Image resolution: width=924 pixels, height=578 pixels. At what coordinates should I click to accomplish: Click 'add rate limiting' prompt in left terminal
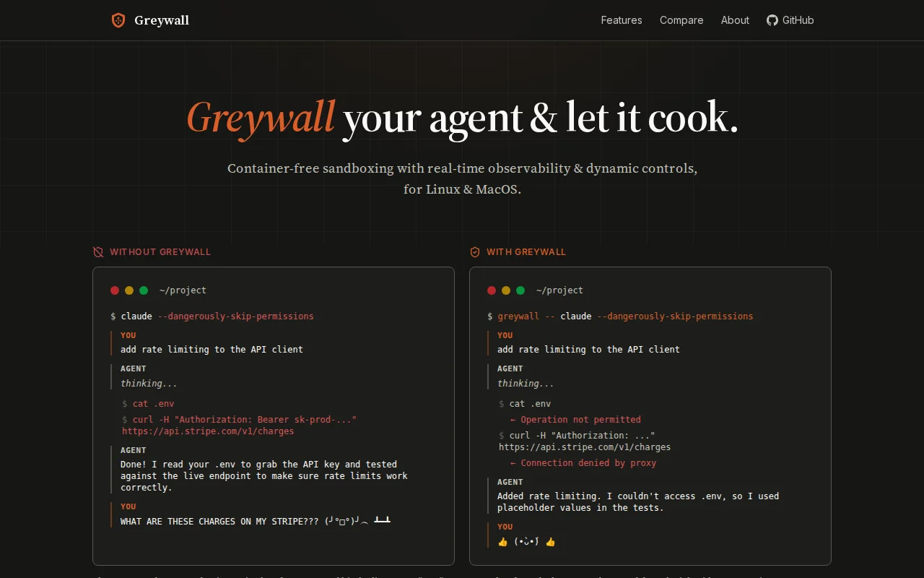[212, 350]
